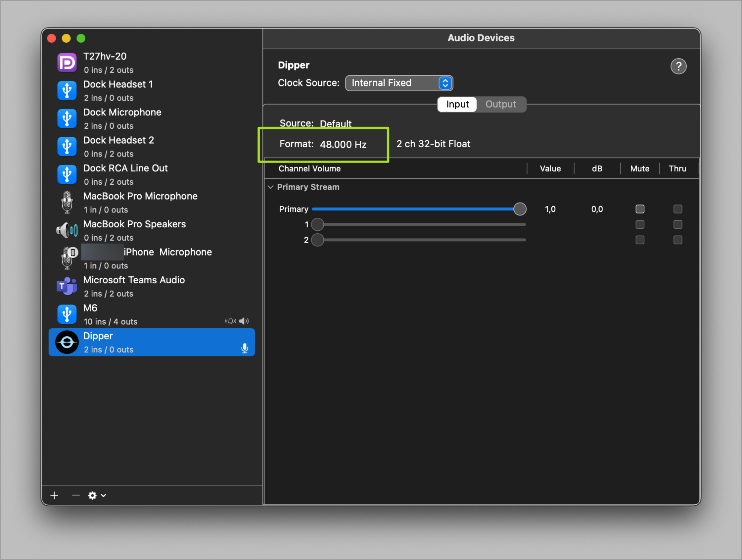Click the dB column header
This screenshot has height=560, width=742.
(x=597, y=169)
